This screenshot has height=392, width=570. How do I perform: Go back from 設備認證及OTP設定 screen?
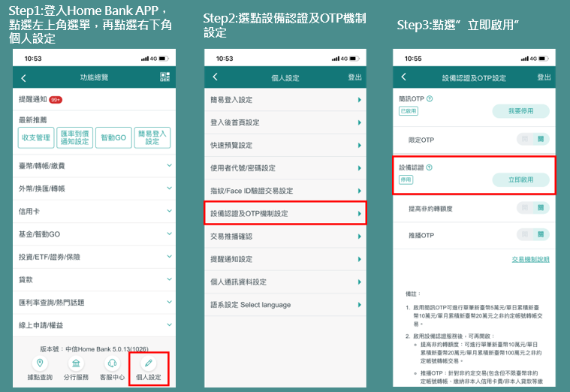point(403,77)
